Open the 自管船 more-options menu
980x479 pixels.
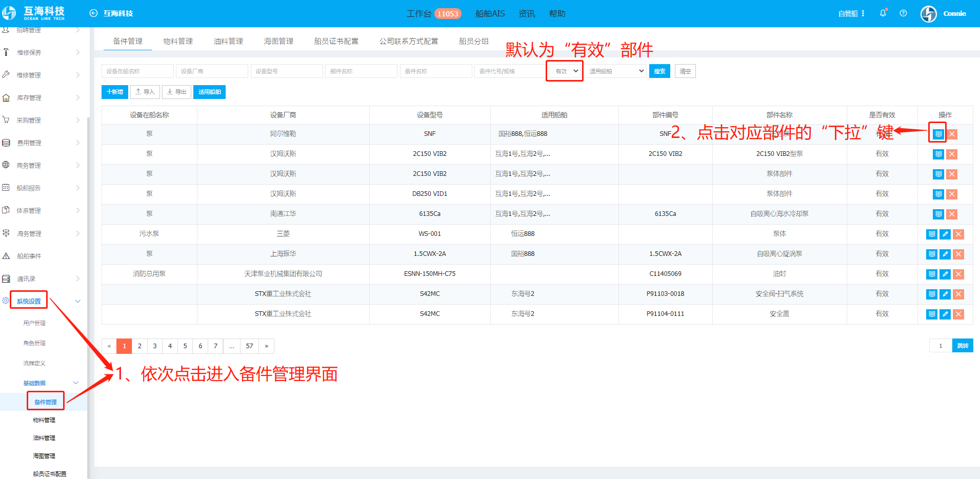[x=863, y=13]
